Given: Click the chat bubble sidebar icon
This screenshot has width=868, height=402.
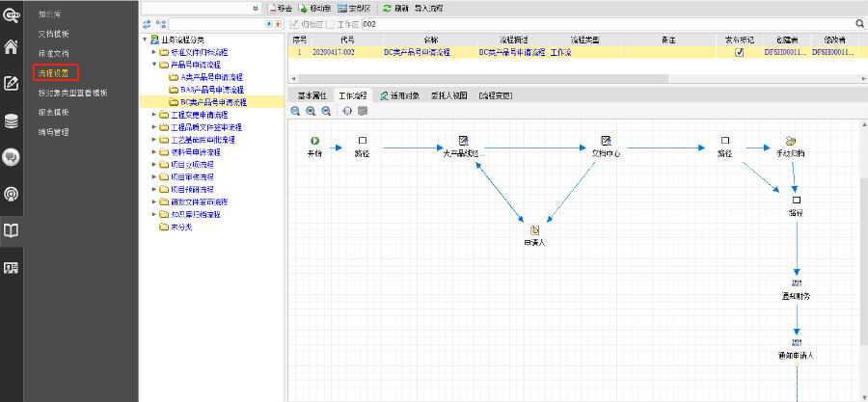Looking at the screenshot, I should (x=12, y=157).
